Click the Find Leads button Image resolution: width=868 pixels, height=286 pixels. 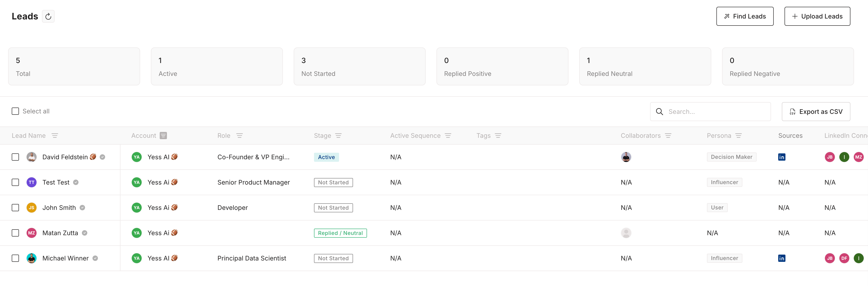(x=744, y=16)
